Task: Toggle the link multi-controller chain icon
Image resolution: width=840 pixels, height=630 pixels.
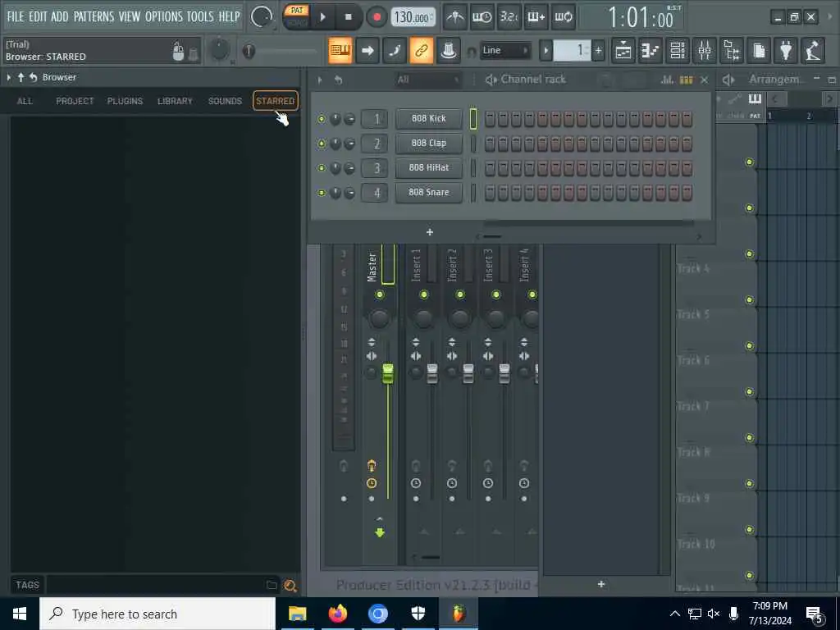Action: coord(422,50)
